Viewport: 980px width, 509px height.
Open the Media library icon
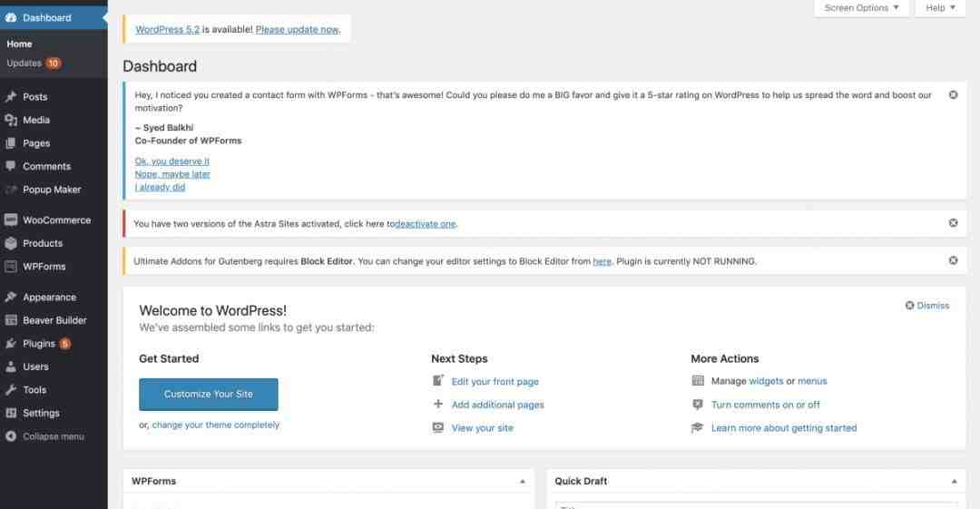(11, 120)
